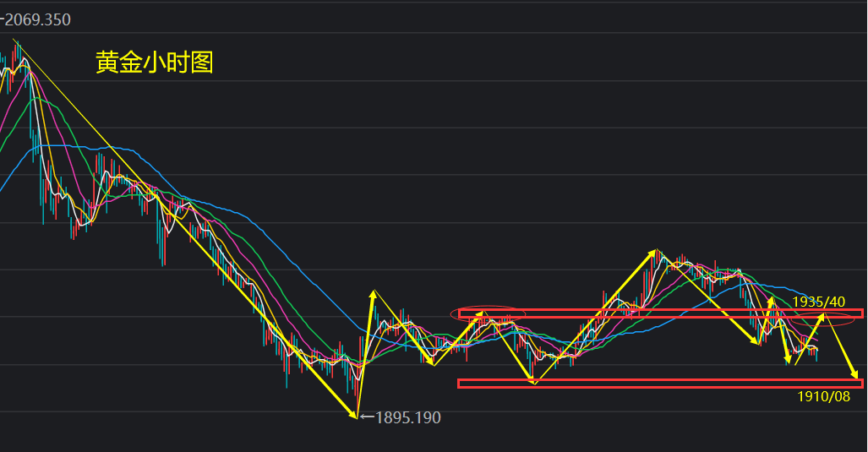Image resolution: width=868 pixels, height=452 pixels.
Task: Click the arrowhead pointing at the 1895.190 low
Action: pos(355,415)
